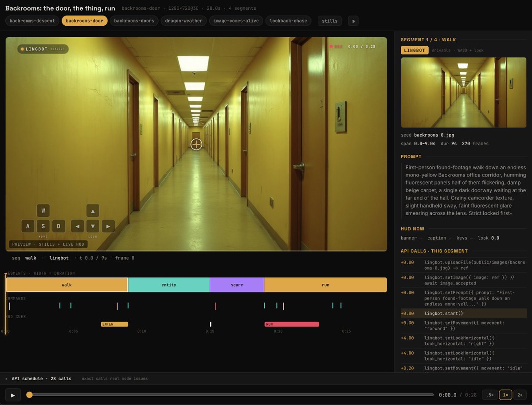The width and height of the screenshot is (532, 405).
Task: Click the LINGBOT tag in the segment panel
Action: pos(415,50)
